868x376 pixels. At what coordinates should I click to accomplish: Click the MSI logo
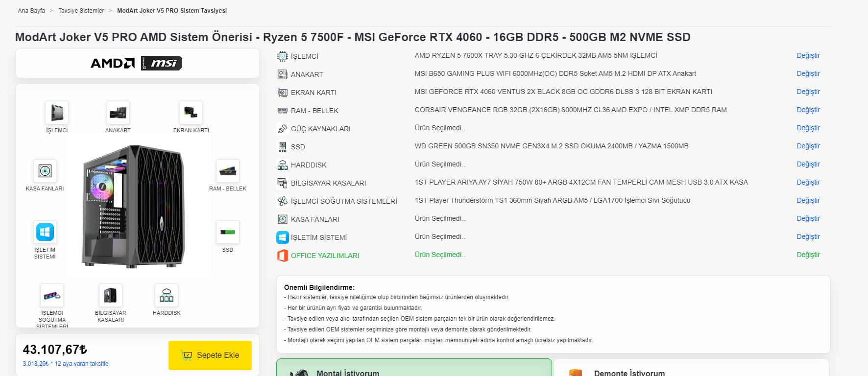pos(162,63)
